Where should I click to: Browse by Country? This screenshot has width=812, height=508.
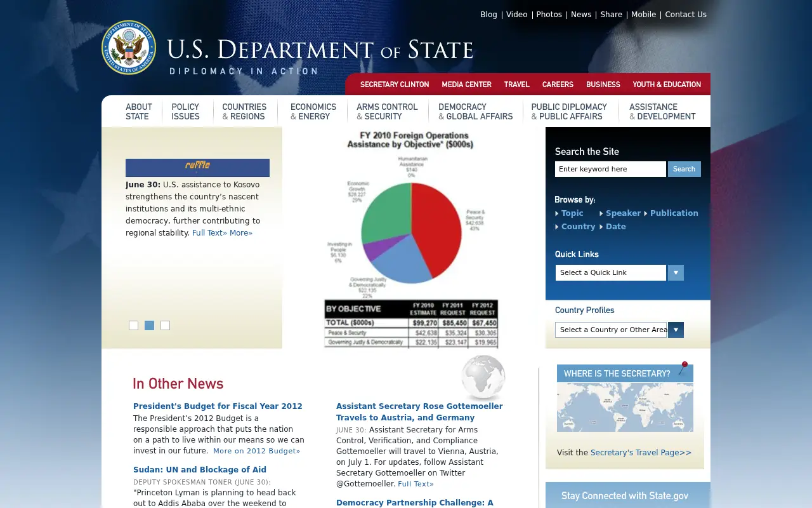click(578, 227)
